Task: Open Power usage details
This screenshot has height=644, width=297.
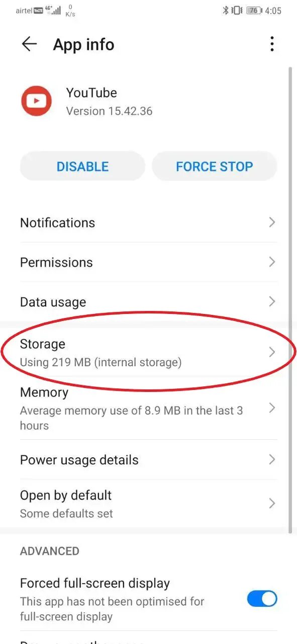Action: pyautogui.click(x=148, y=459)
